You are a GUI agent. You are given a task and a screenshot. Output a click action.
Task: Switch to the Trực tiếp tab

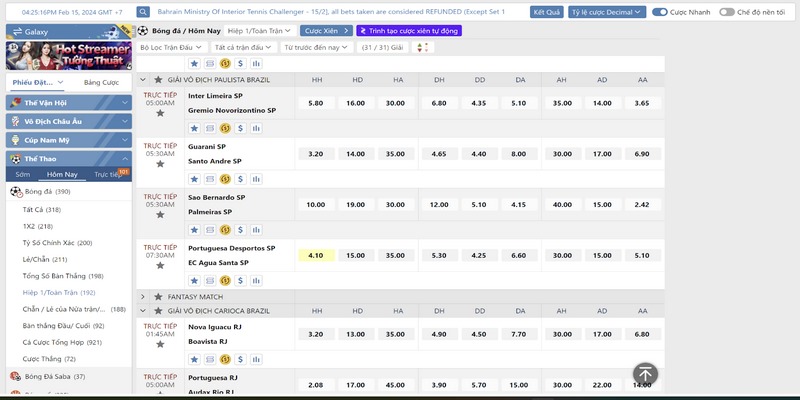tap(108, 174)
